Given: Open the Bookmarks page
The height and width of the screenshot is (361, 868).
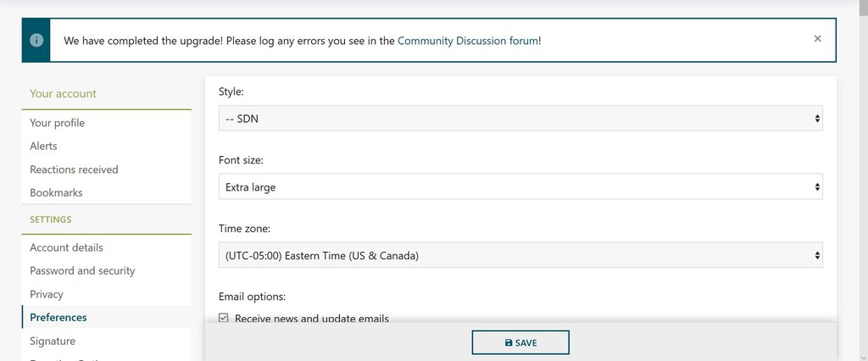Looking at the screenshot, I should click(57, 192).
